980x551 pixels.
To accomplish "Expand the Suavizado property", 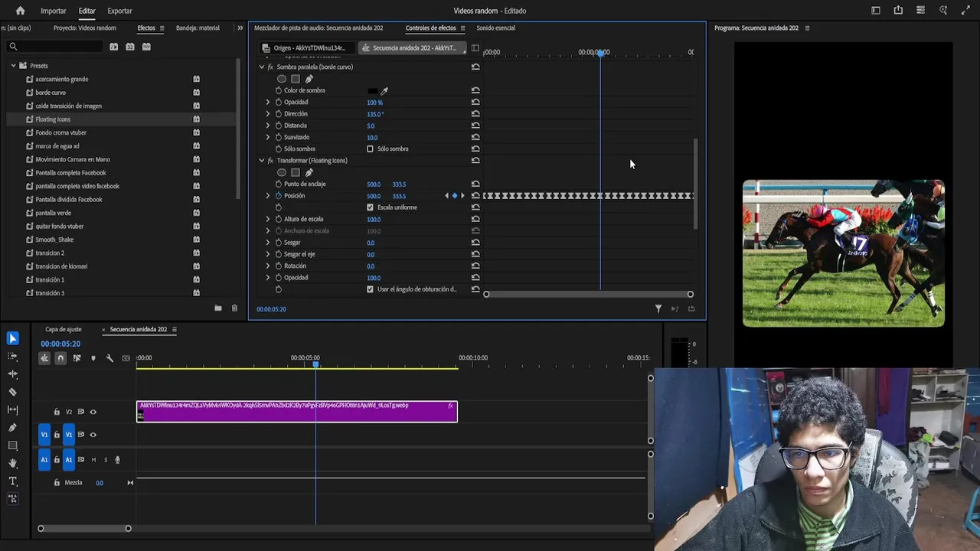I will pos(268,137).
